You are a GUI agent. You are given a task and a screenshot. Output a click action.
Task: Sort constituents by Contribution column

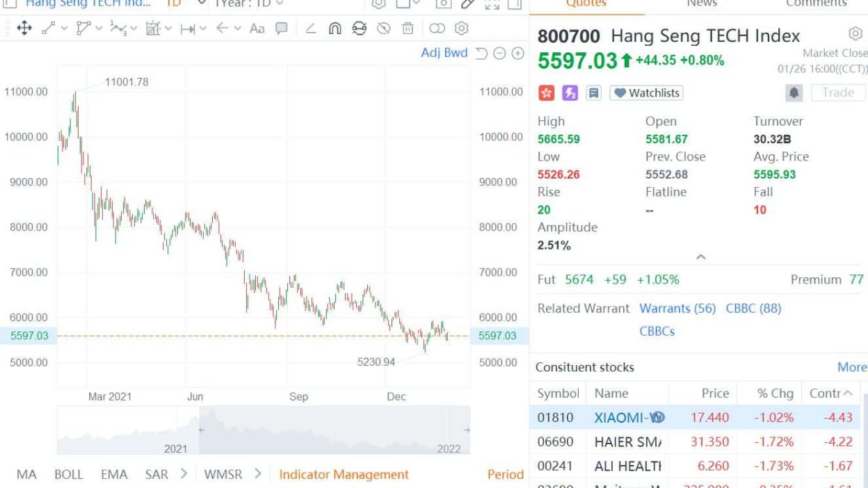831,393
